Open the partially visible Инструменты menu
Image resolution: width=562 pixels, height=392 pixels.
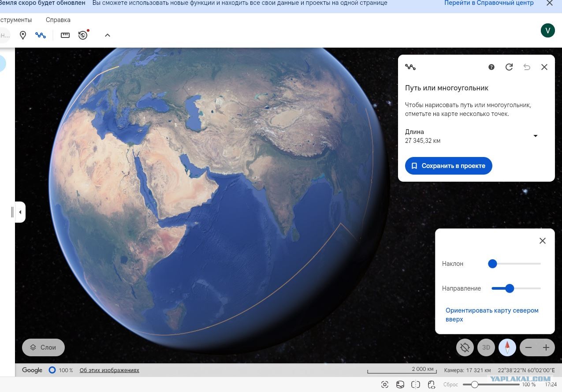coord(16,20)
